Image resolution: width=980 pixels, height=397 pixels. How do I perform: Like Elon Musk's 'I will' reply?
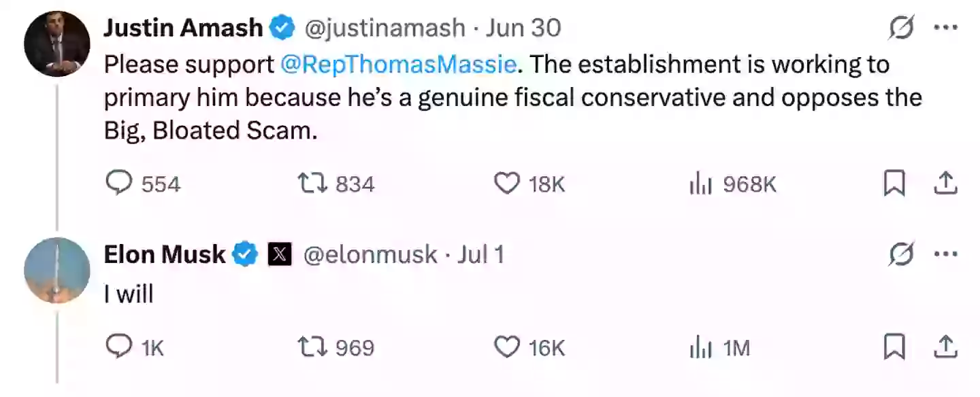click(507, 347)
